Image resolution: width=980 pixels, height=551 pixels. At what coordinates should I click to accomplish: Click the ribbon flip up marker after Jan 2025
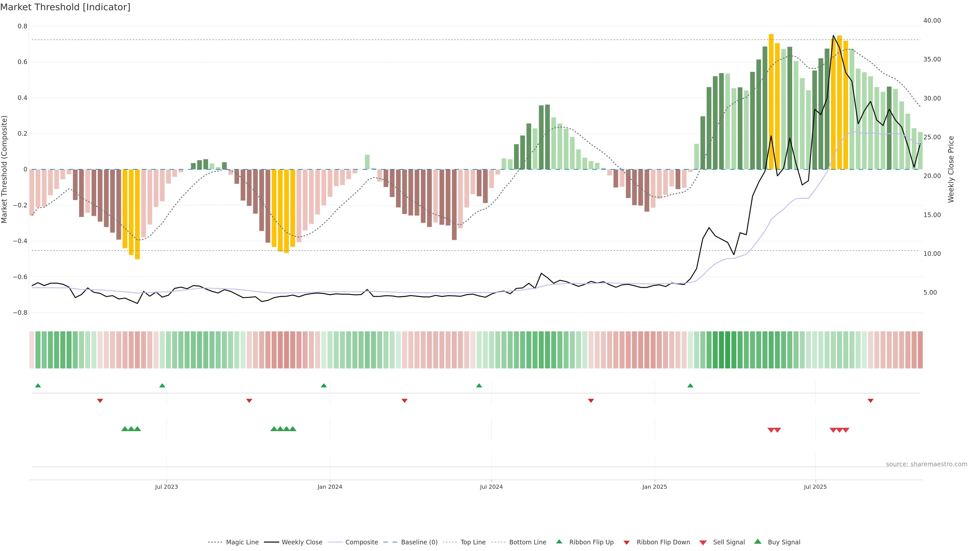tap(690, 386)
